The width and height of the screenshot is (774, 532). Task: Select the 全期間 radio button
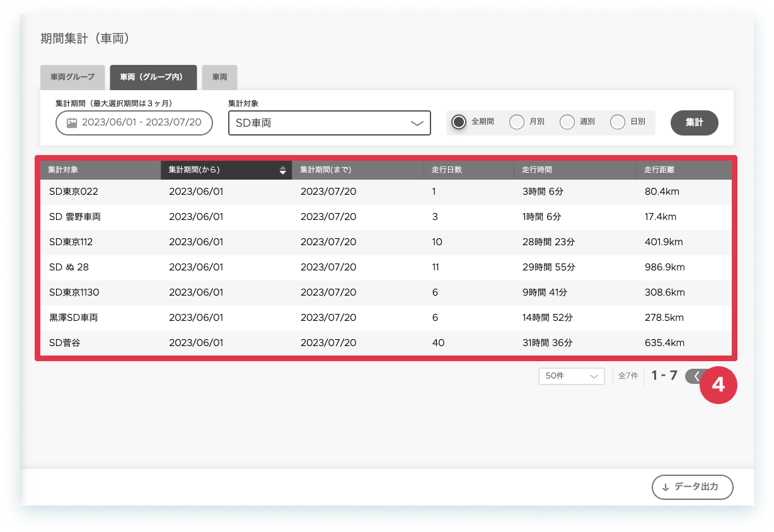459,122
